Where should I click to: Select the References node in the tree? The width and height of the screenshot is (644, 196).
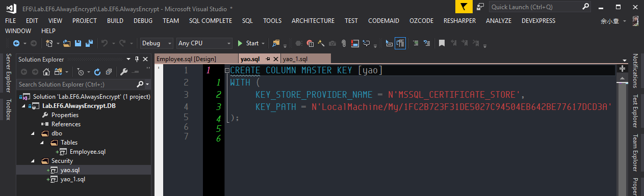click(66, 124)
